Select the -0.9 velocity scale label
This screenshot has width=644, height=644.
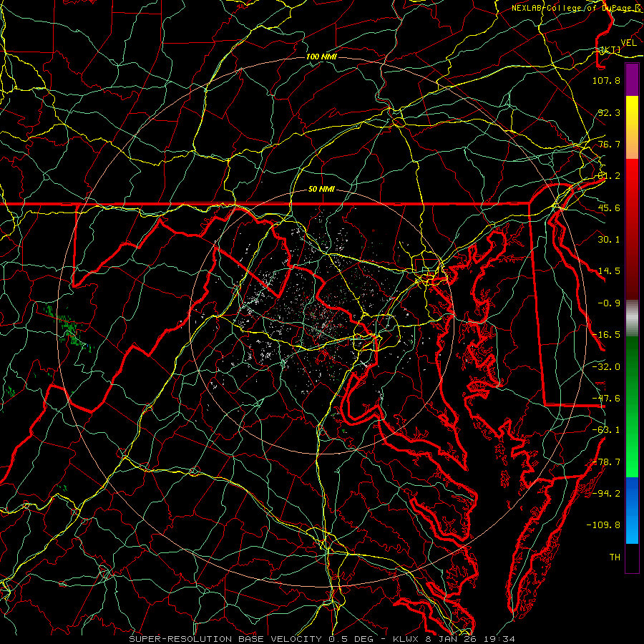(609, 303)
